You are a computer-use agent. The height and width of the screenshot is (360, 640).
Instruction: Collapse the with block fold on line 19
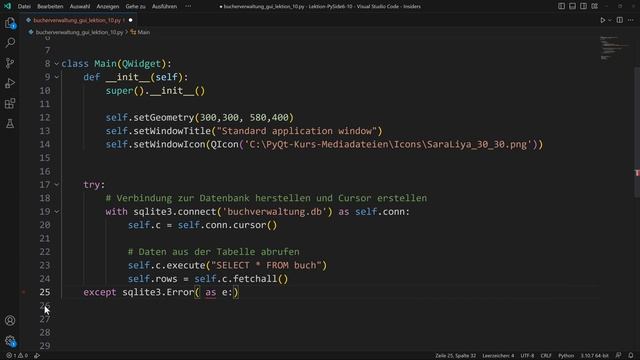point(57,212)
